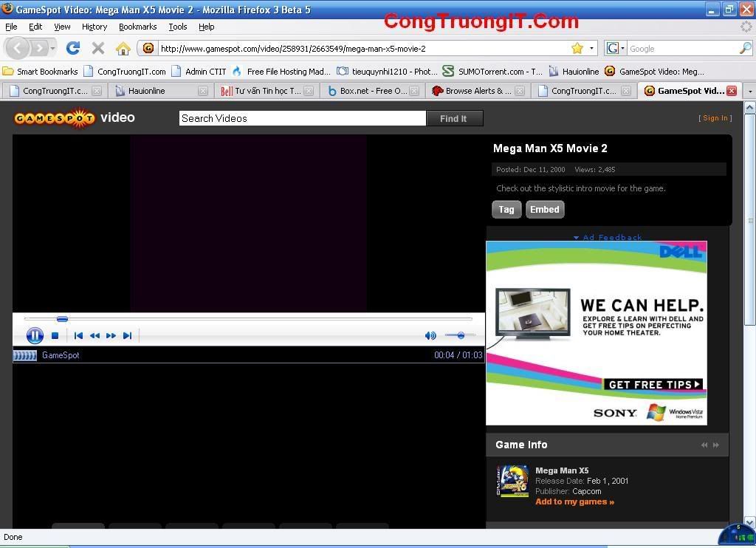Click the video seek bar handle
This screenshot has height=548, width=756.
click(x=62, y=319)
